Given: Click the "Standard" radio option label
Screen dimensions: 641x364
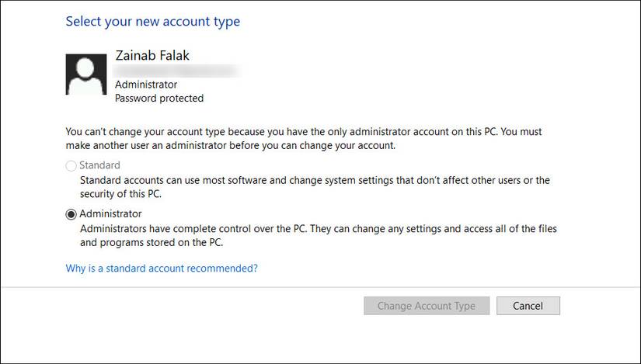Looking at the screenshot, I should (x=100, y=165).
